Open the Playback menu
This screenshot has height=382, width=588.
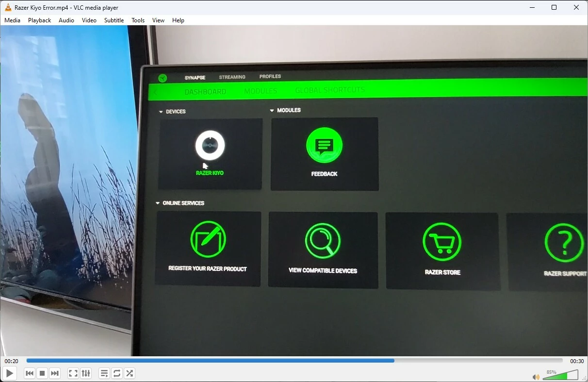(x=39, y=20)
